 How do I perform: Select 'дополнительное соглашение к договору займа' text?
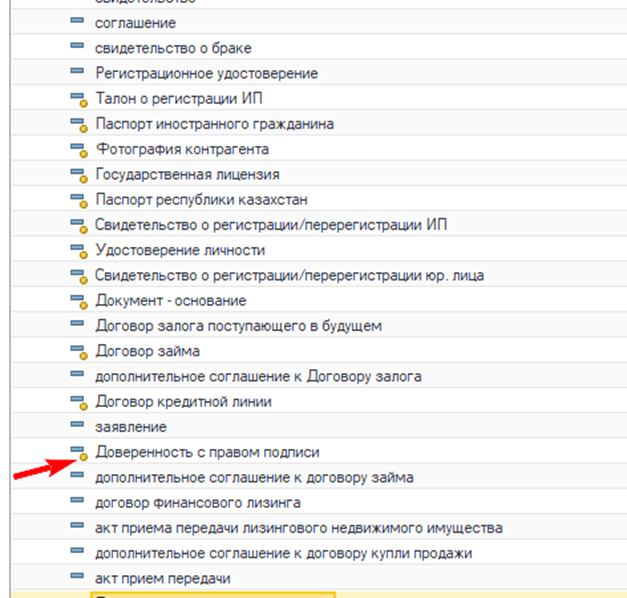254,478
